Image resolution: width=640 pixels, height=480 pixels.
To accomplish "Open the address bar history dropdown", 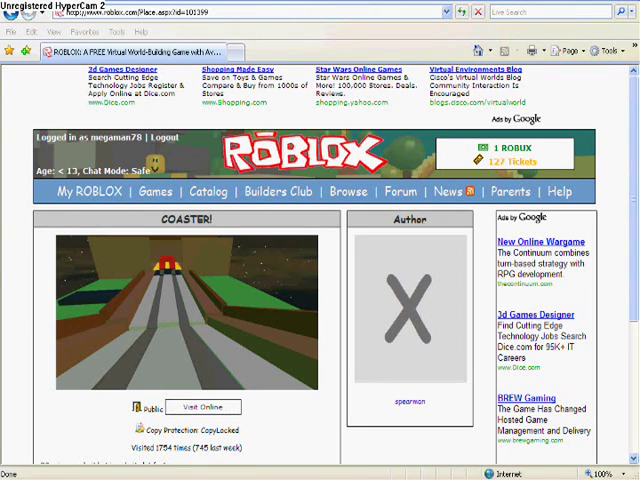I will point(447,12).
